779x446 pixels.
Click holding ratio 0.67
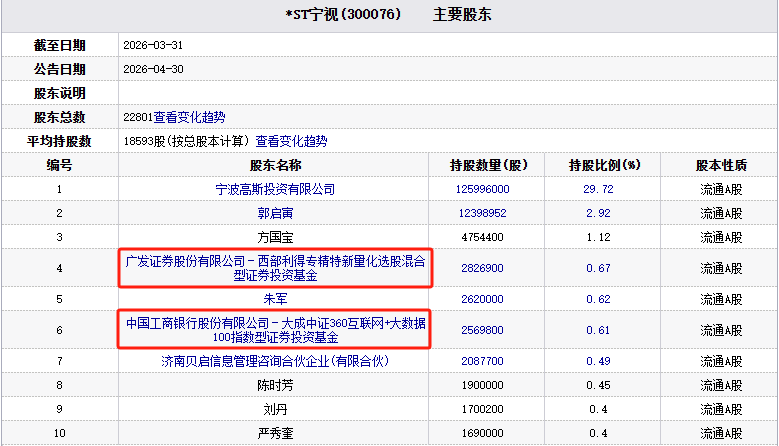[x=598, y=268]
